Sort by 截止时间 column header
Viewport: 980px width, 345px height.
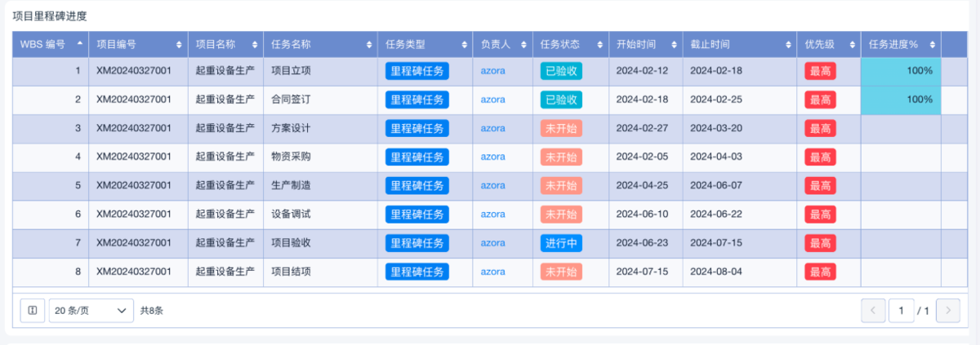[788, 44]
